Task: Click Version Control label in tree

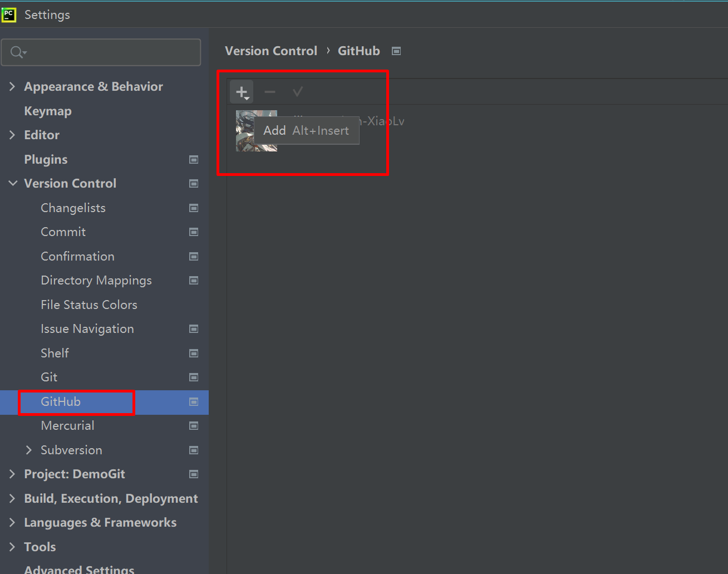Action: click(x=70, y=184)
